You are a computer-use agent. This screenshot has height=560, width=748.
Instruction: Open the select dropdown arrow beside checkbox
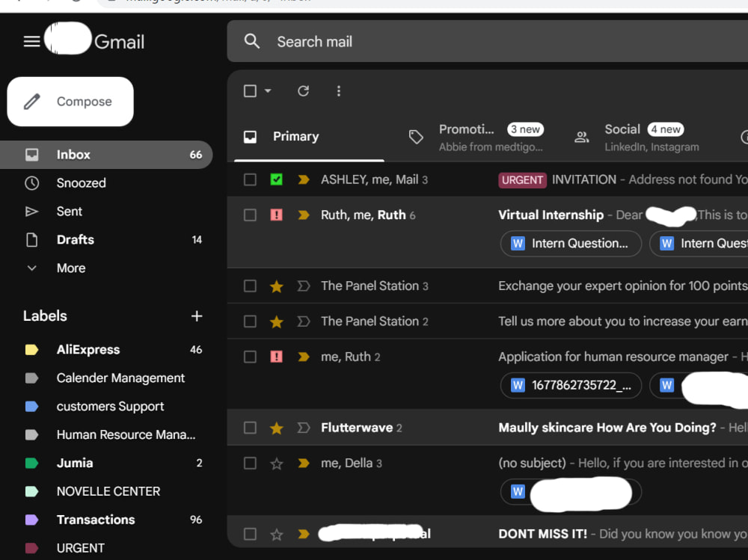pos(268,90)
